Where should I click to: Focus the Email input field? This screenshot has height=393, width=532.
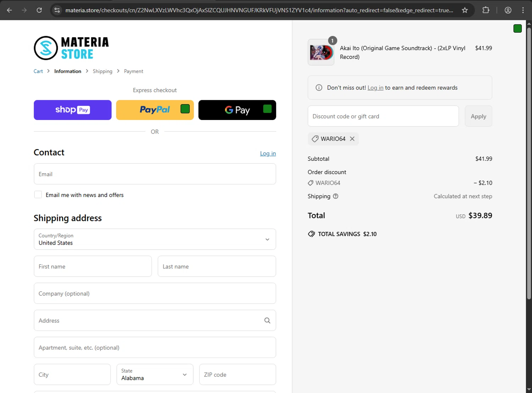(x=155, y=174)
